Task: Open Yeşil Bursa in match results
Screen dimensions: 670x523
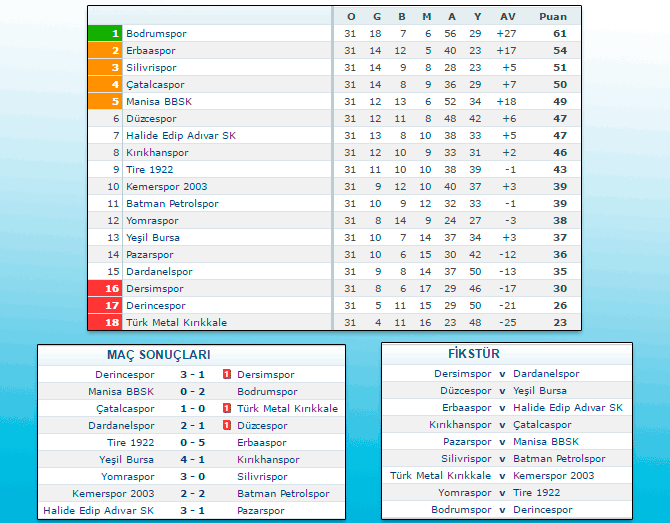Action: coord(126,459)
